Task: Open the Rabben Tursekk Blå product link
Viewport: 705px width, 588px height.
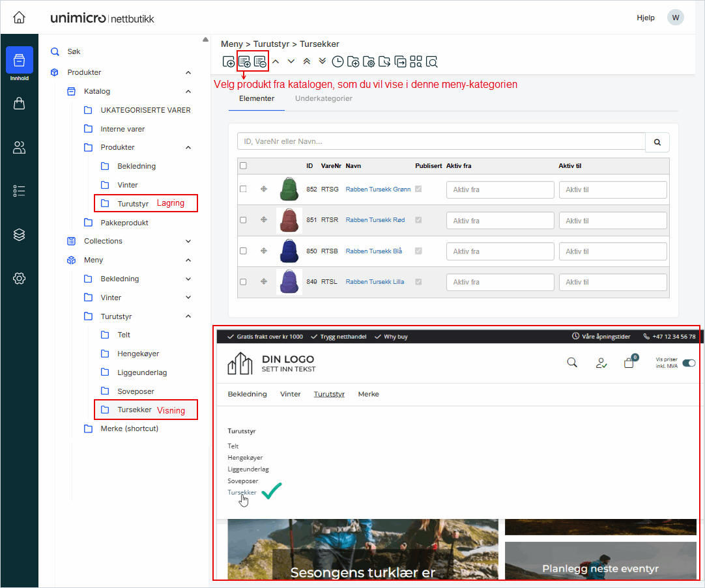Action: tap(374, 251)
